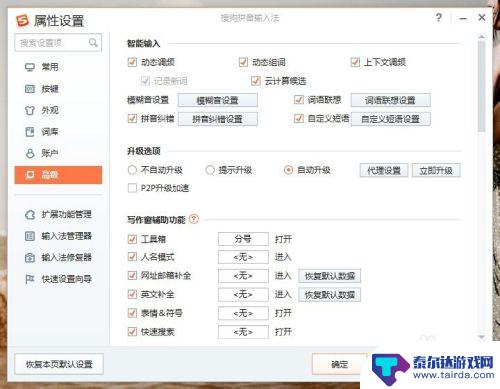The width and height of the screenshot is (500, 389).
Task: Uncheck the 工具箱 checkbox
Action: pos(132,239)
